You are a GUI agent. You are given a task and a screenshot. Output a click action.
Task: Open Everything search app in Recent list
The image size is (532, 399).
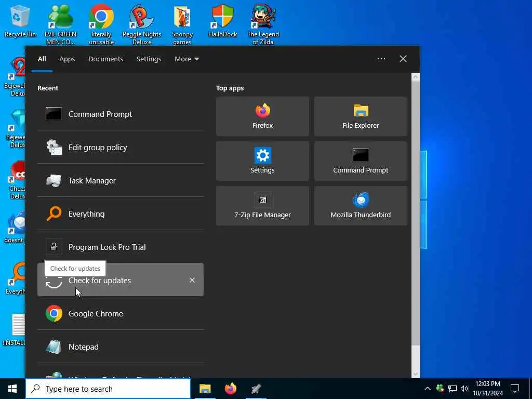[121, 214]
